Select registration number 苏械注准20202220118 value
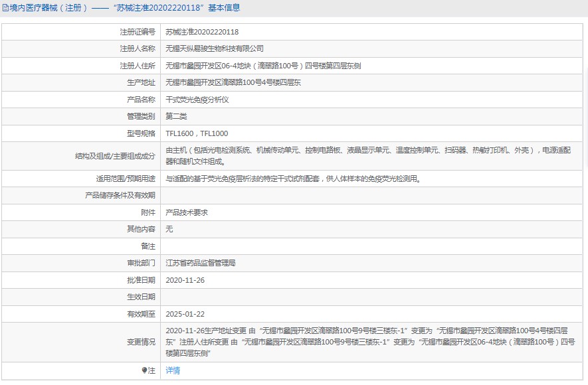Viewport: 588px width, 385px height. (202, 33)
